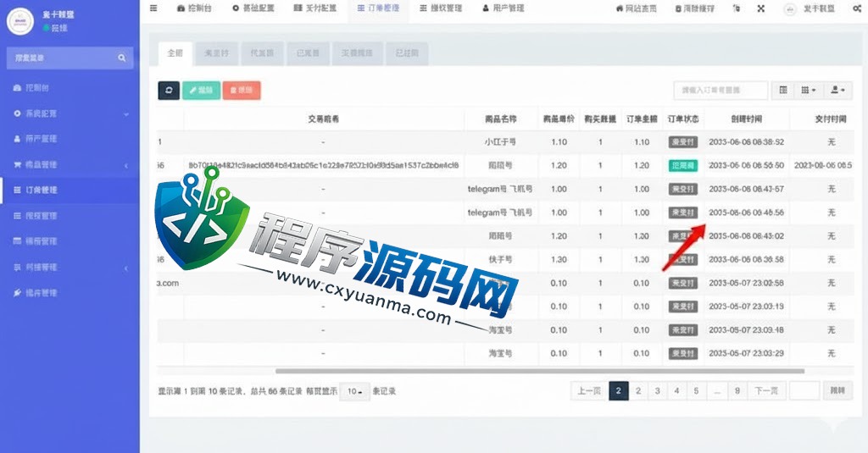
Task: Click the green edit button with pencil icon
Action: 201,90
